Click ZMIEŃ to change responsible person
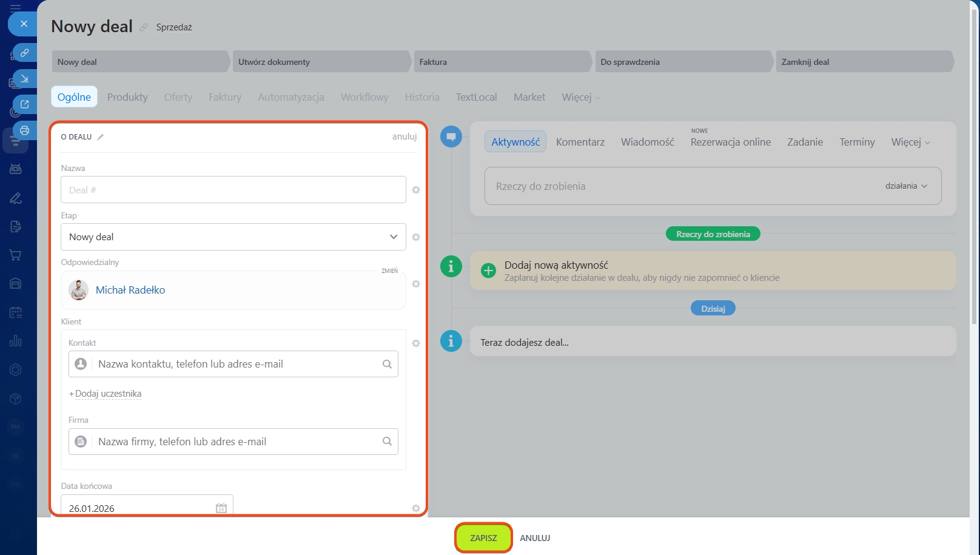The image size is (980, 555). [x=389, y=271]
